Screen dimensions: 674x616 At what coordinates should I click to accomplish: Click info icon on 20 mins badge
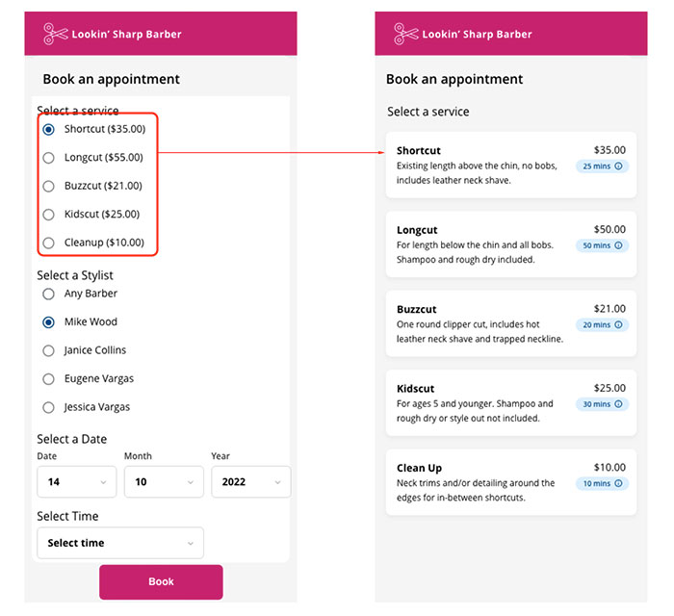(x=618, y=324)
